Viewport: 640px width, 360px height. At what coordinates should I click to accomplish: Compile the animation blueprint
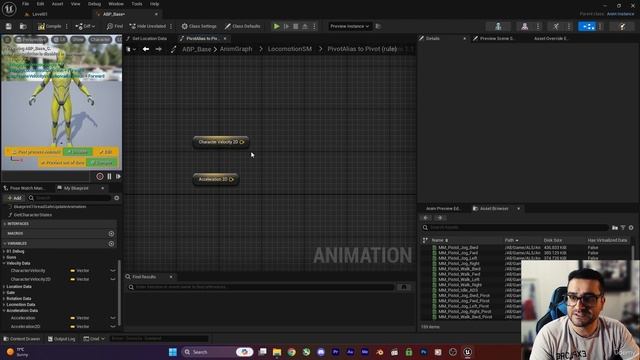49,26
